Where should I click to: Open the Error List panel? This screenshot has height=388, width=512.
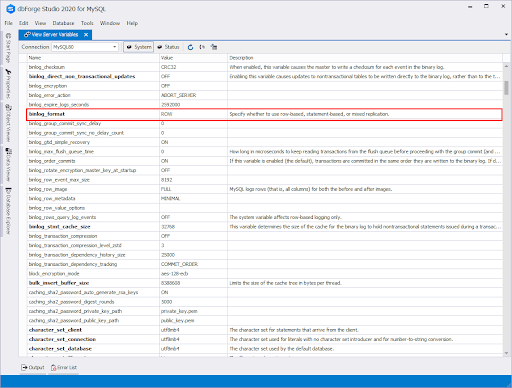[64, 367]
